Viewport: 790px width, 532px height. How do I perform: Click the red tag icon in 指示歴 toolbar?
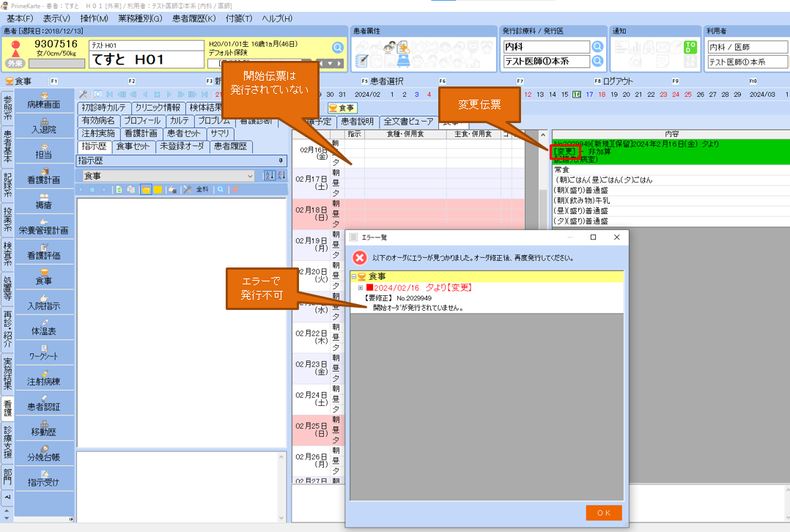point(235,189)
